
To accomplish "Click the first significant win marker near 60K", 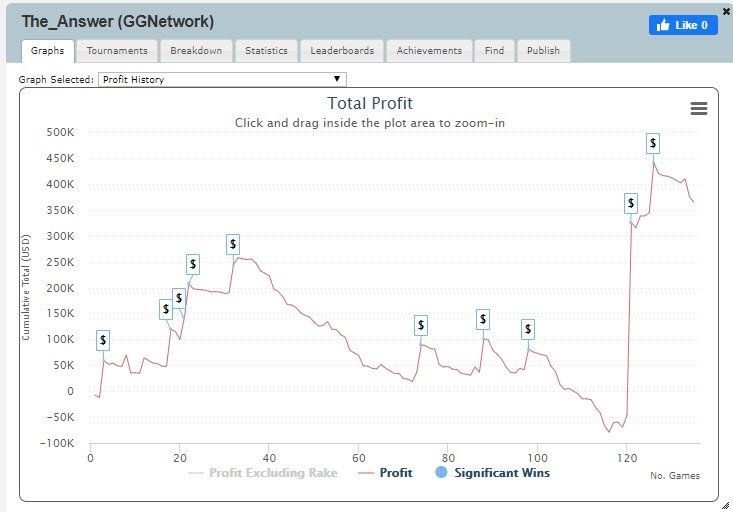I will coord(103,340).
